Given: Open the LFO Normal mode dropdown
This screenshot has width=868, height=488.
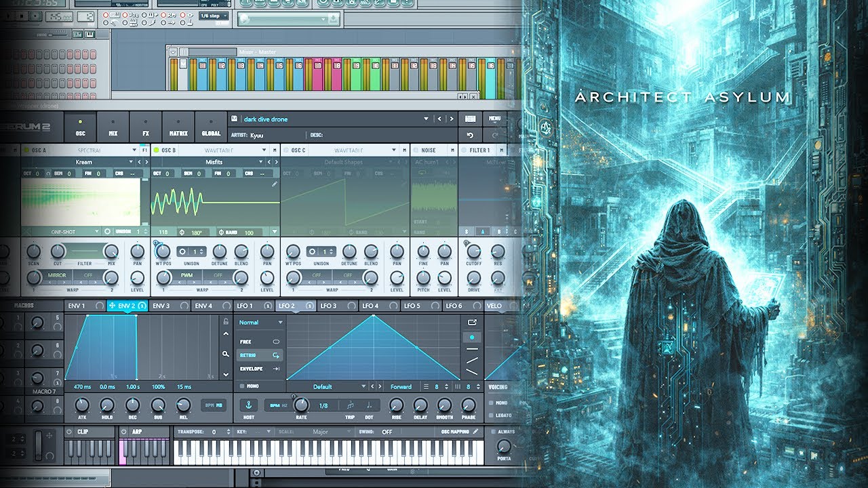Looking at the screenshot, I should (x=260, y=323).
